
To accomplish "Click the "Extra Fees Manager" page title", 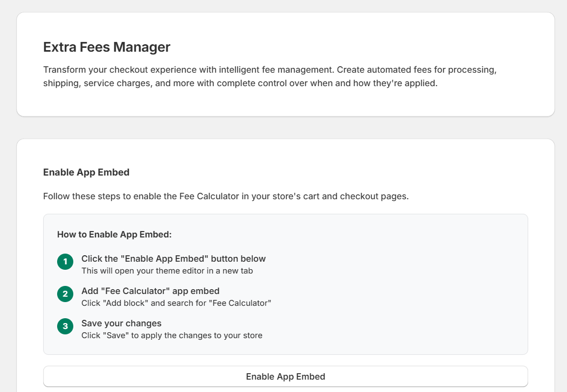I will point(106,47).
